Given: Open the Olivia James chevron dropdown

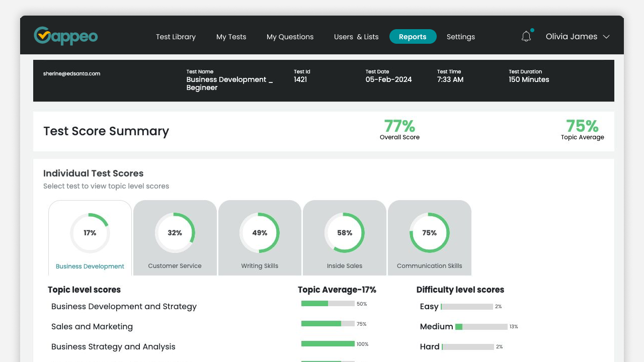Looking at the screenshot, I should tap(607, 37).
